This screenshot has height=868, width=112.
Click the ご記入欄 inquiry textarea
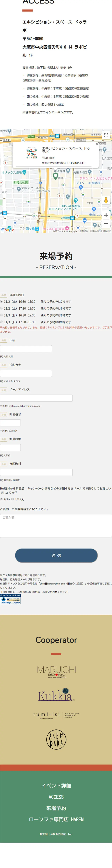pos(56,526)
